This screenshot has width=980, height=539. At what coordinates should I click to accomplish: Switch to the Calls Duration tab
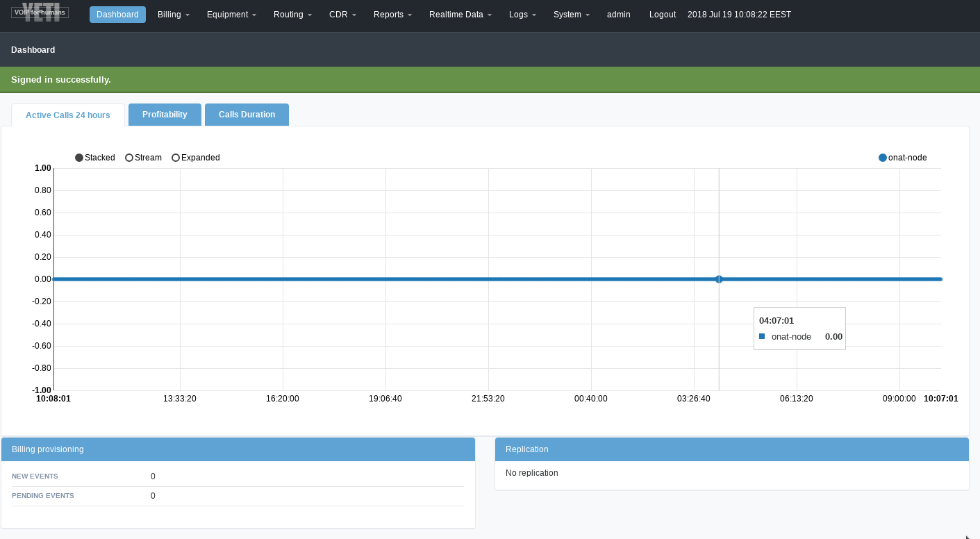[247, 115]
